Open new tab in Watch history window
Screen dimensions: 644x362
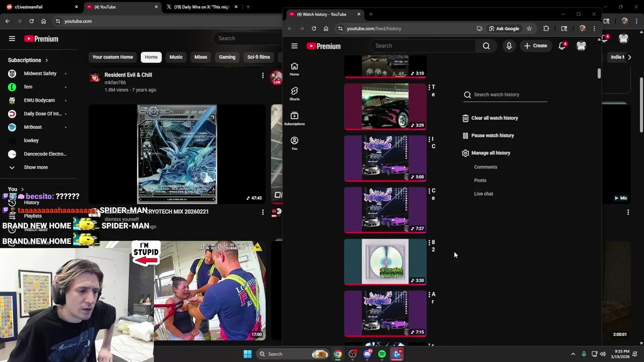coord(371,14)
